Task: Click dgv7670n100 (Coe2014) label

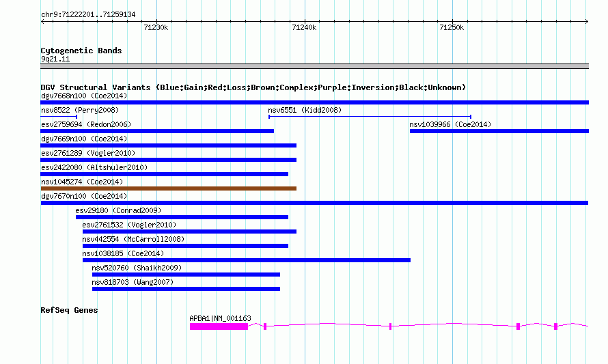Action: pos(84,196)
